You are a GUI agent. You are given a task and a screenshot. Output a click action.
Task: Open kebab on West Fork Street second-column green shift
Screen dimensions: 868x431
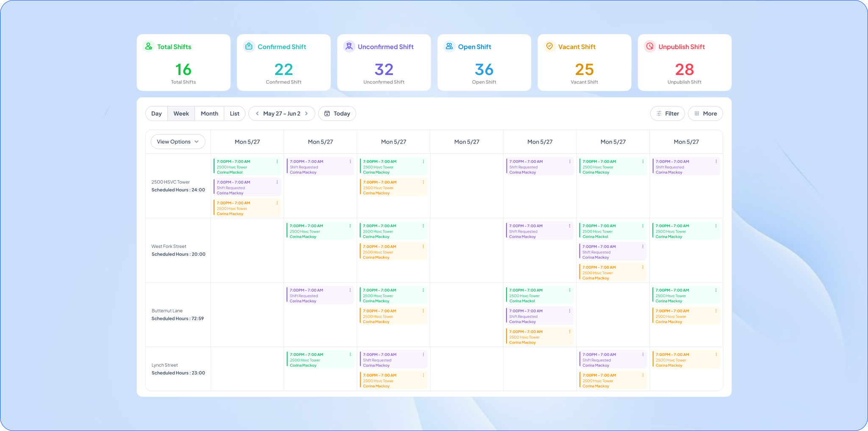tap(350, 226)
